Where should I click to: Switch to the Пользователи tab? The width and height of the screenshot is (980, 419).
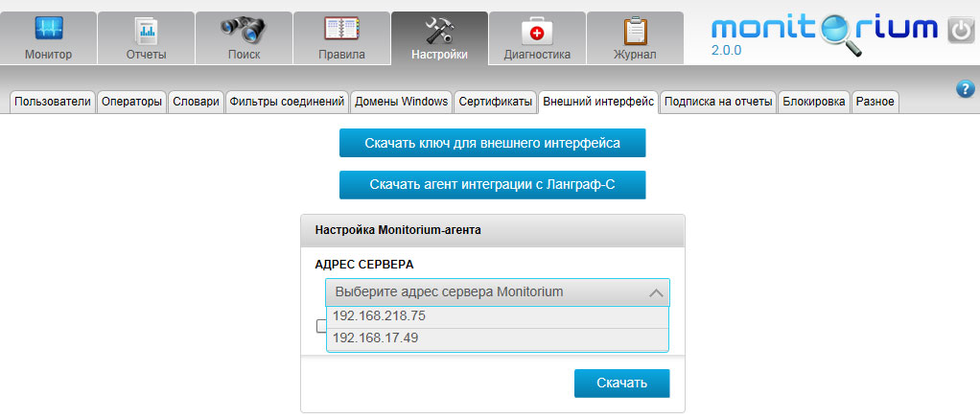(x=53, y=102)
